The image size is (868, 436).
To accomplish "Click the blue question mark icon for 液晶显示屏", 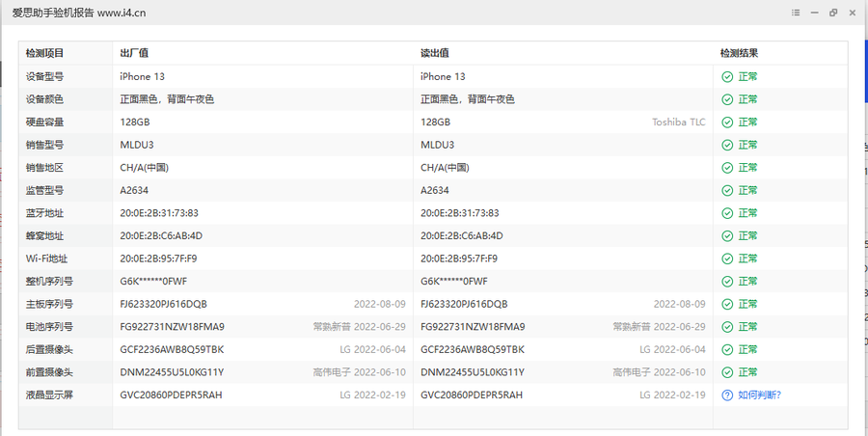I will point(727,395).
